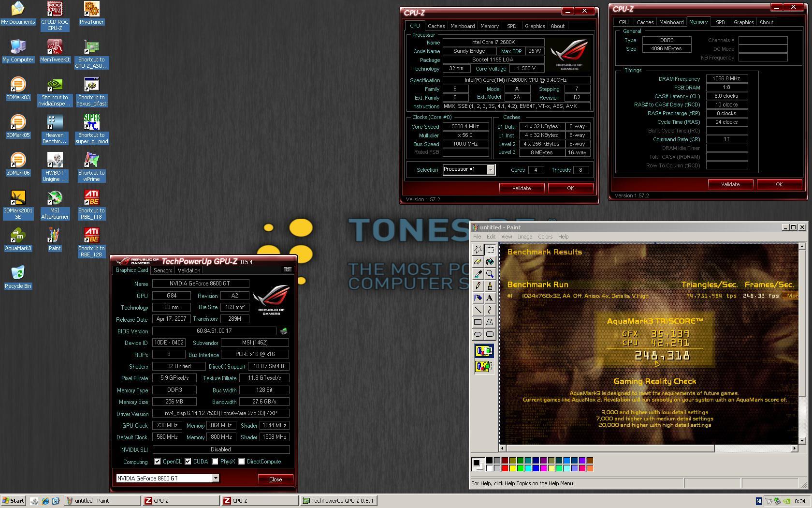
Task: Toggle the OpenCL checkbox in GPU-Z
Action: pyautogui.click(x=158, y=462)
